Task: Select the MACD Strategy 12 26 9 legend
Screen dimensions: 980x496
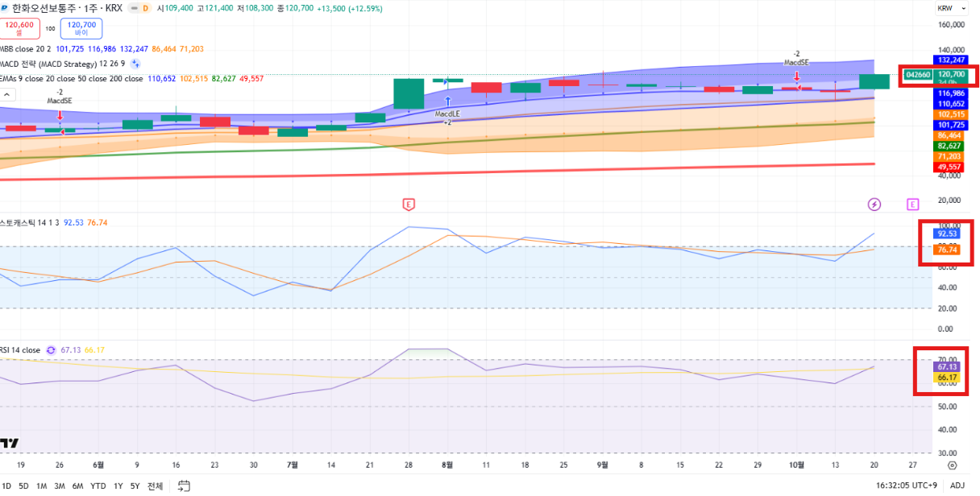Action: [x=63, y=64]
